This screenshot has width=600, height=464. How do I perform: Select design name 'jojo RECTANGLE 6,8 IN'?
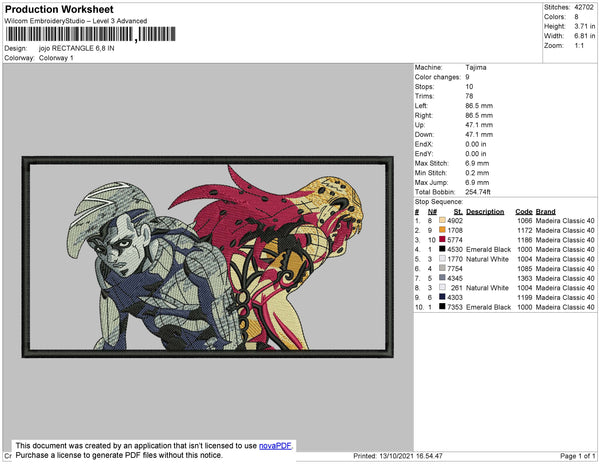tap(77, 48)
